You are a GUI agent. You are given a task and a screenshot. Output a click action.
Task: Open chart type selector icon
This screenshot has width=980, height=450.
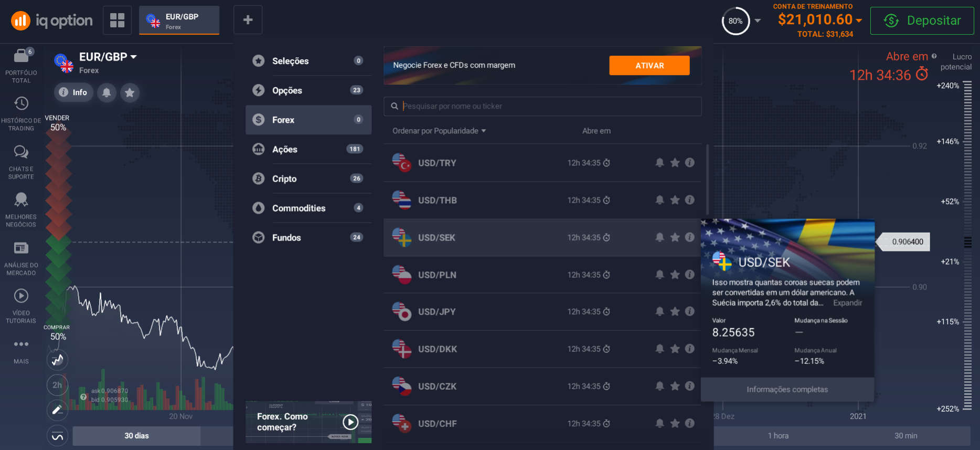(x=57, y=360)
